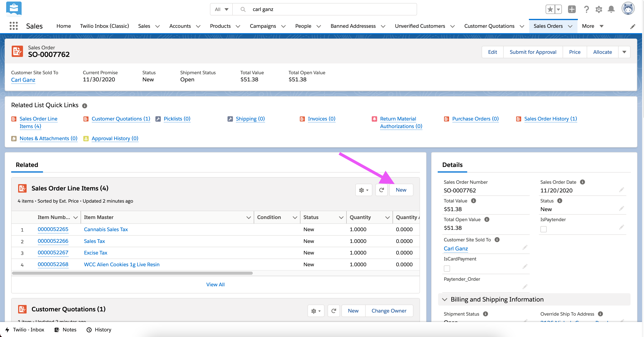
Task: Edit the Paytender_Order field pencil icon
Action: click(x=525, y=286)
